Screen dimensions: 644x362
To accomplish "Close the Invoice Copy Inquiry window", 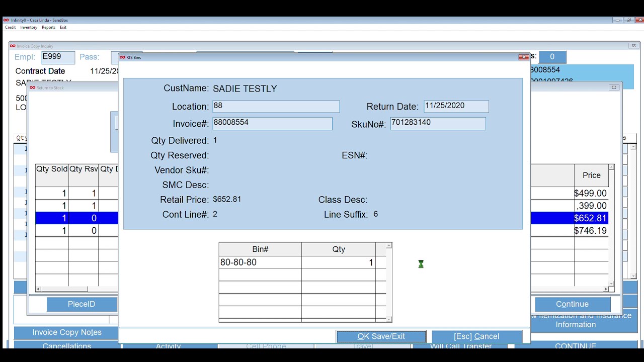I will [633, 46].
